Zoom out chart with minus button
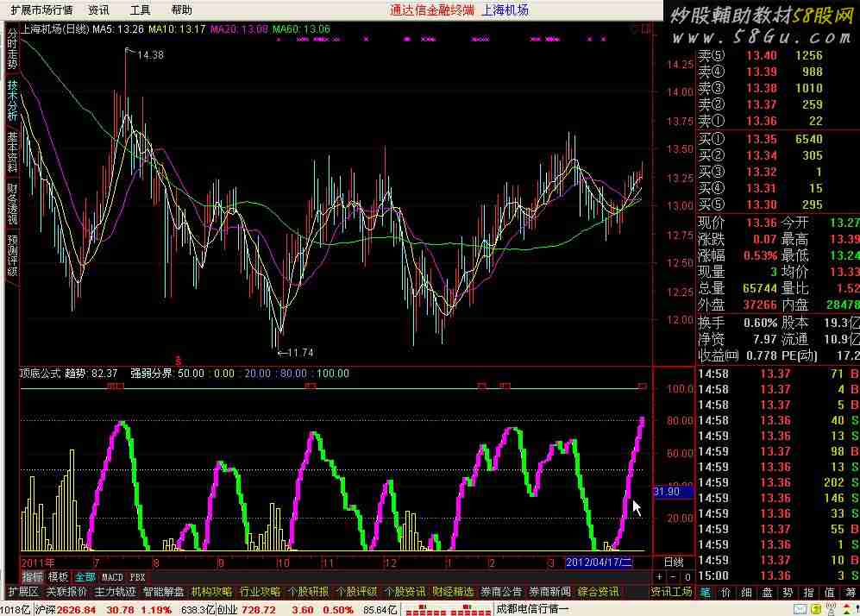This screenshot has height=616, width=860. (x=673, y=577)
